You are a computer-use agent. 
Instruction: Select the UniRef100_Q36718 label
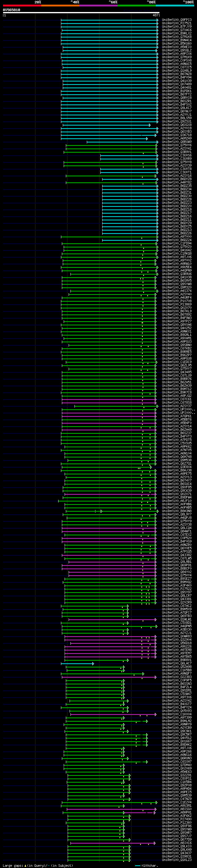pyautogui.click(x=177, y=135)
